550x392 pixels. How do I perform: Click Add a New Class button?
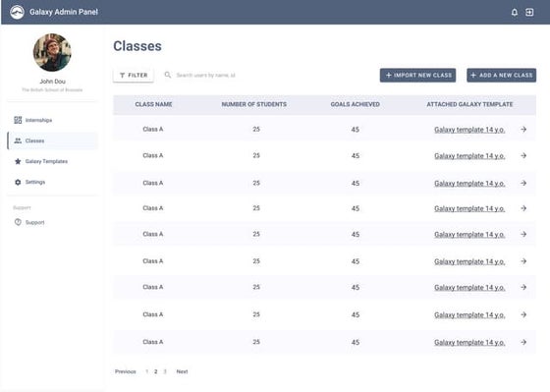tap(501, 75)
